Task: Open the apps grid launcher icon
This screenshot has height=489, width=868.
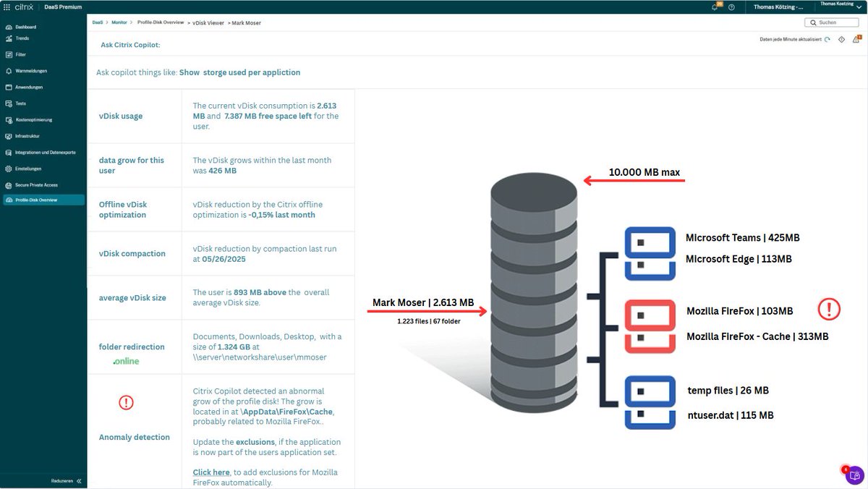Action: tap(7, 7)
